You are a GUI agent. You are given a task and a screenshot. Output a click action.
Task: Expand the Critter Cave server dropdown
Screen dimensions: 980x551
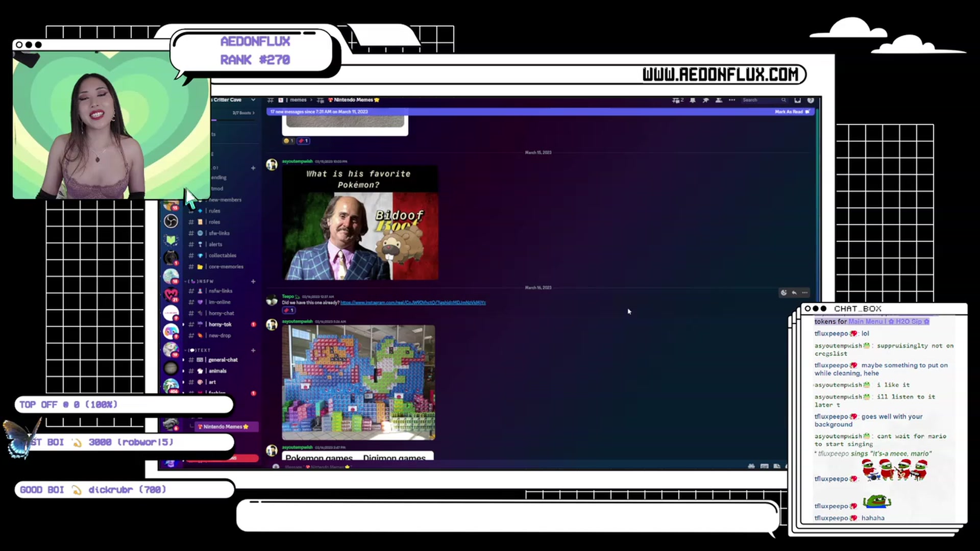[253, 100]
